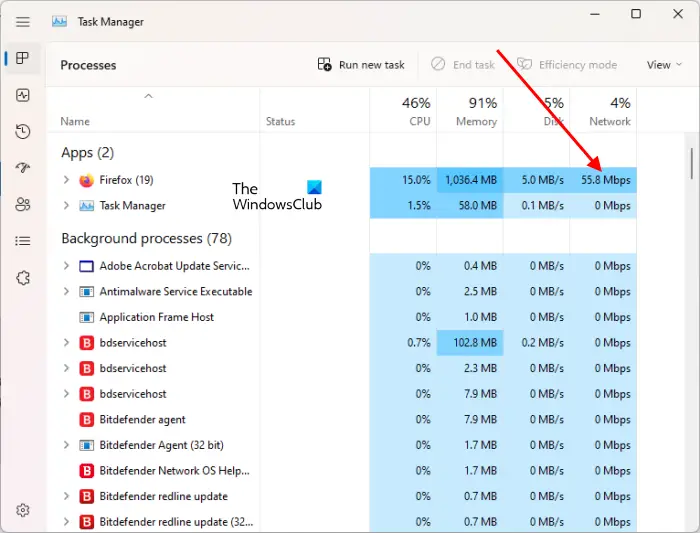Maximize the Task Manager window
The image size is (700, 533).
[636, 14]
